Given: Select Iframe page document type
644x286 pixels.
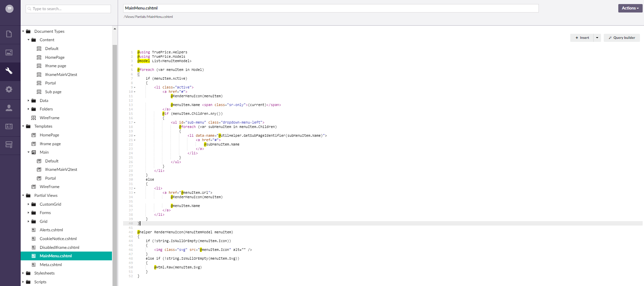Looking at the screenshot, I should (55, 66).
